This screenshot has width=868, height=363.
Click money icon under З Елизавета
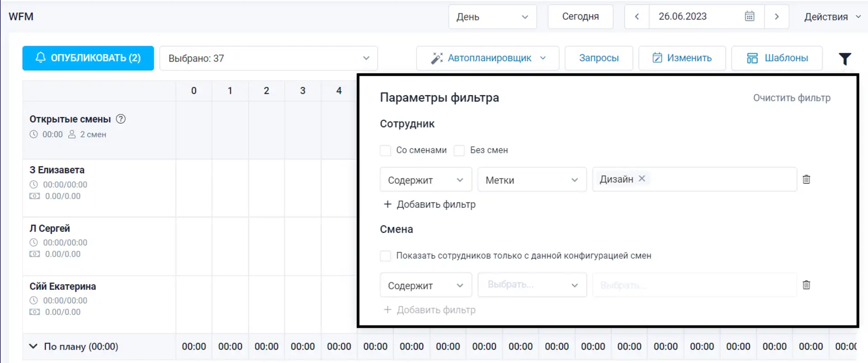click(x=34, y=196)
